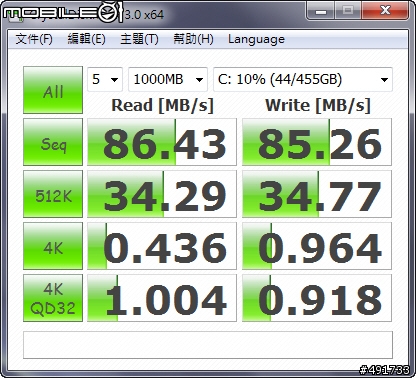The height and width of the screenshot is (378, 416).
Task: Select 4K write result 0.964
Action: [x=317, y=246]
